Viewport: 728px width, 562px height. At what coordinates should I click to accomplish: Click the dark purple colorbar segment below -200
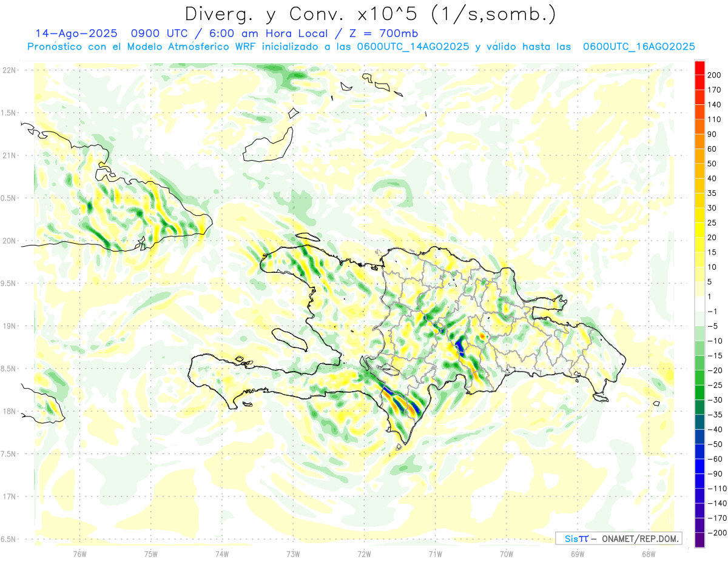[699, 541]
